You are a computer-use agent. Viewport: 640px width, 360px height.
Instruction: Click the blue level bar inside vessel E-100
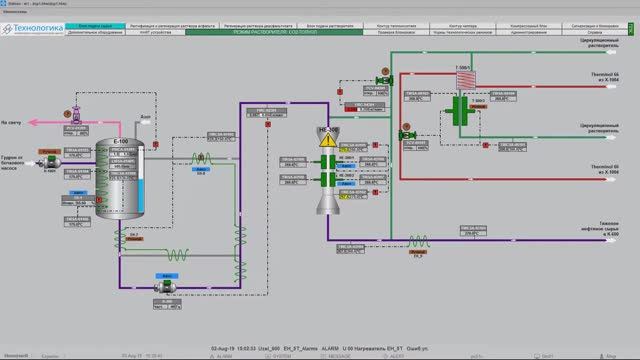(141, 196)
